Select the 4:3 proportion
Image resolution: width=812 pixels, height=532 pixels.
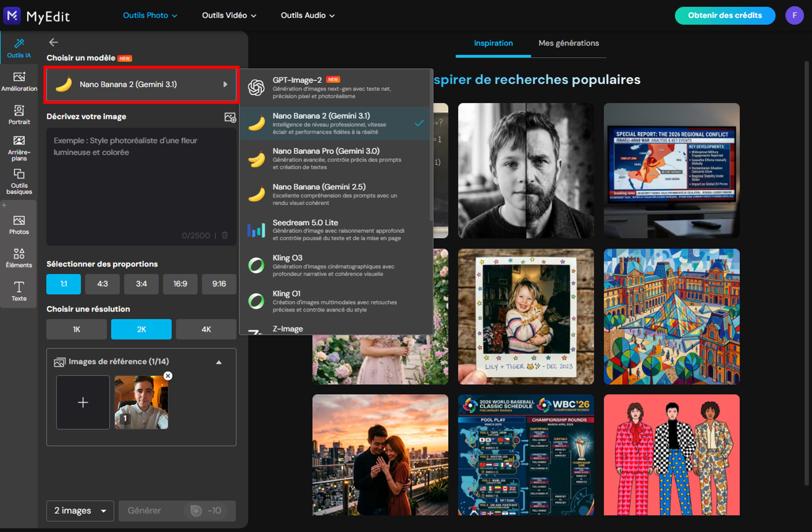102,284
